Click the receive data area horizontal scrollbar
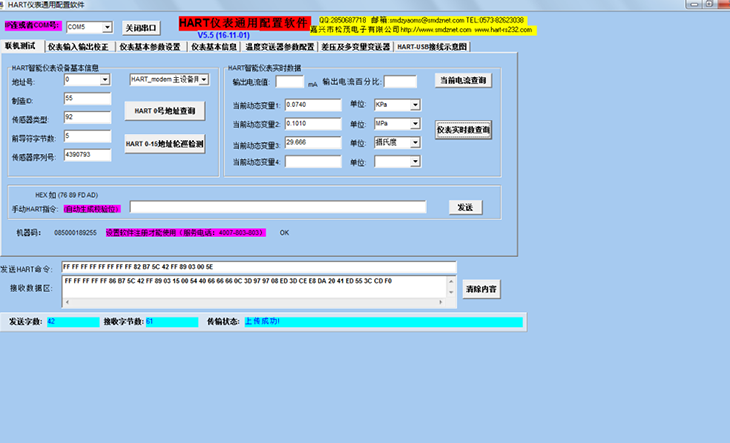This screenshot has height=443, width=730. (x=250, y=301)
